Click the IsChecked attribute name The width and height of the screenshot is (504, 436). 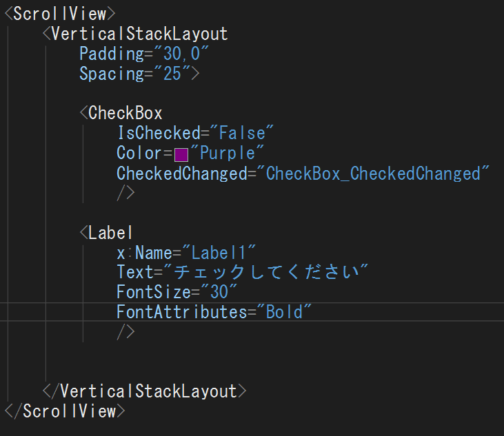[158, 133]
